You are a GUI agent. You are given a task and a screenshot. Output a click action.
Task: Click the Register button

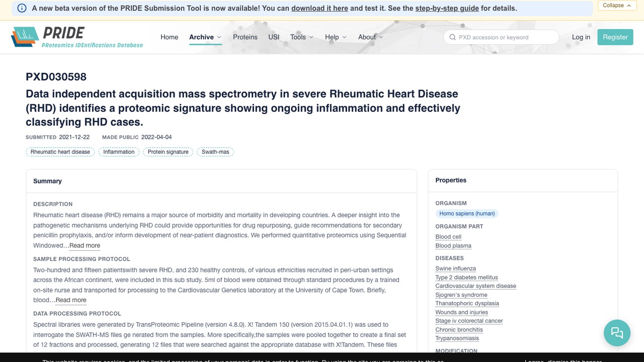(x=615, y=37)
